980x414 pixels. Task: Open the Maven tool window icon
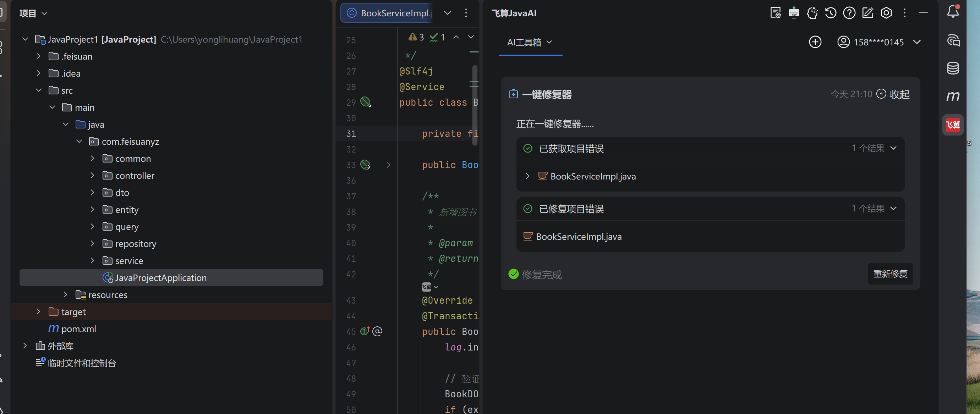tap(953, 96)
